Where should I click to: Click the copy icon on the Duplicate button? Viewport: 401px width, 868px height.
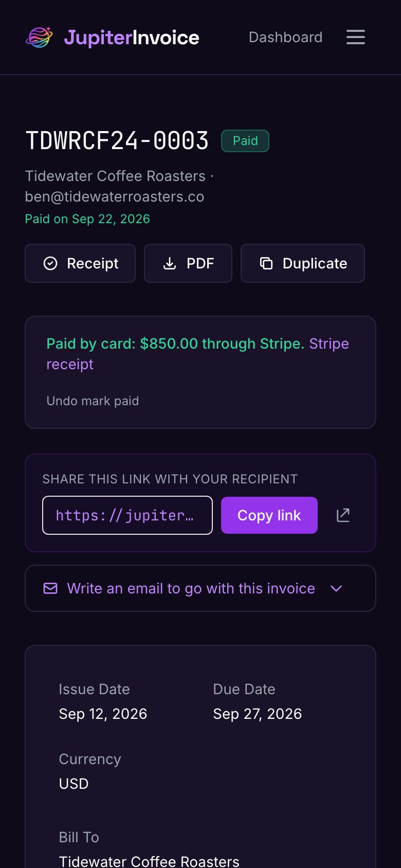(266, 263)
